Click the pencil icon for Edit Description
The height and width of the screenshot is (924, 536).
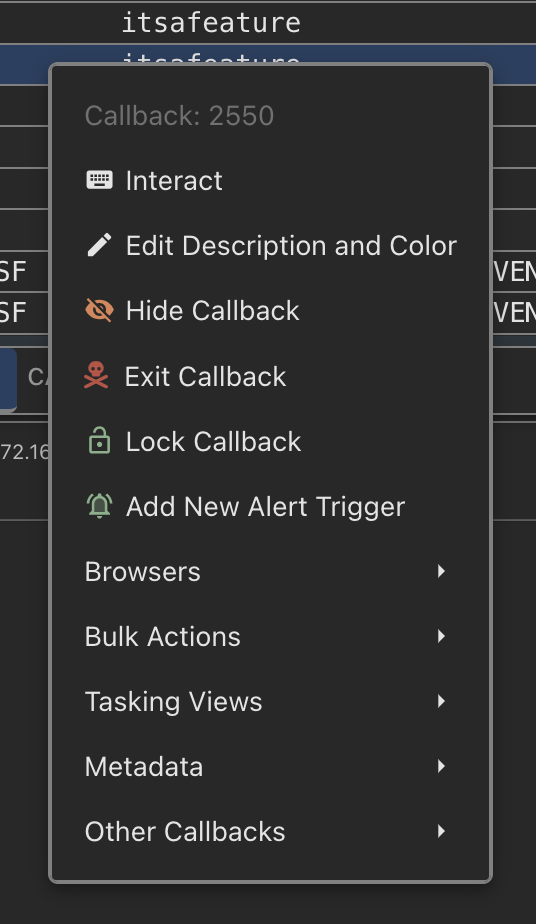click(x=100, y=245)
